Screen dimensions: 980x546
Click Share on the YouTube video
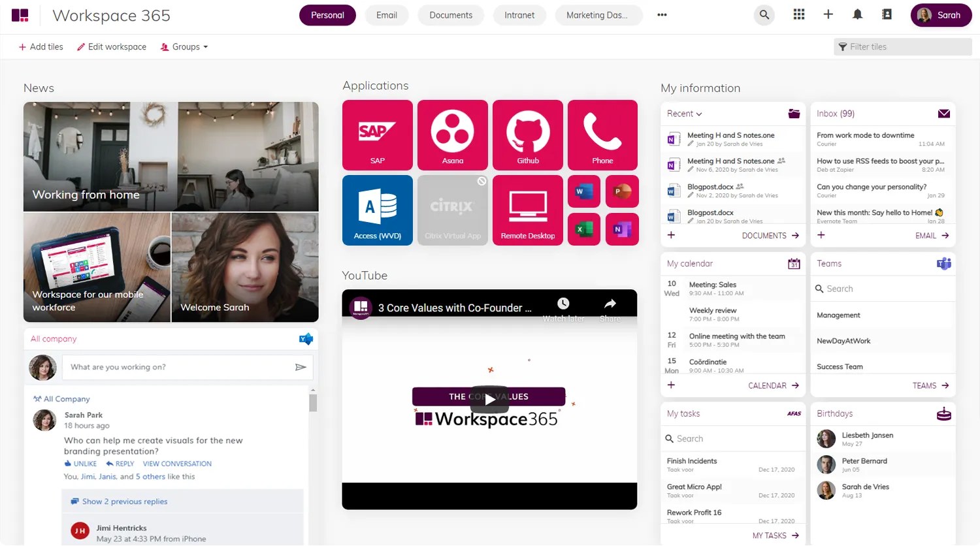[610, 309]
